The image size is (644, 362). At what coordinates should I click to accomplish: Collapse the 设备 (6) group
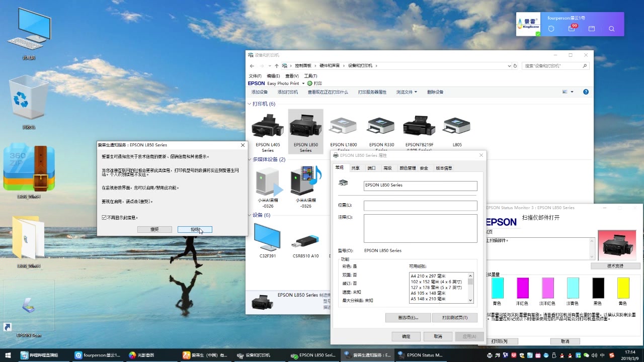250,215
